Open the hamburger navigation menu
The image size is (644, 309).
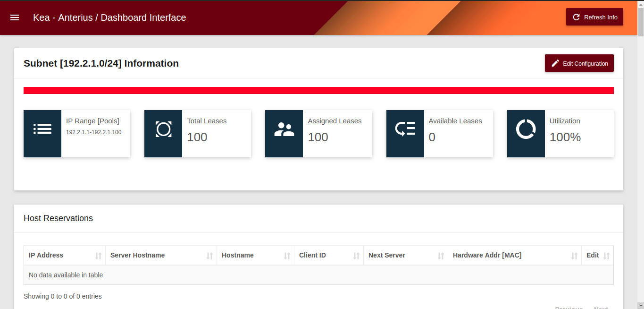15,17
